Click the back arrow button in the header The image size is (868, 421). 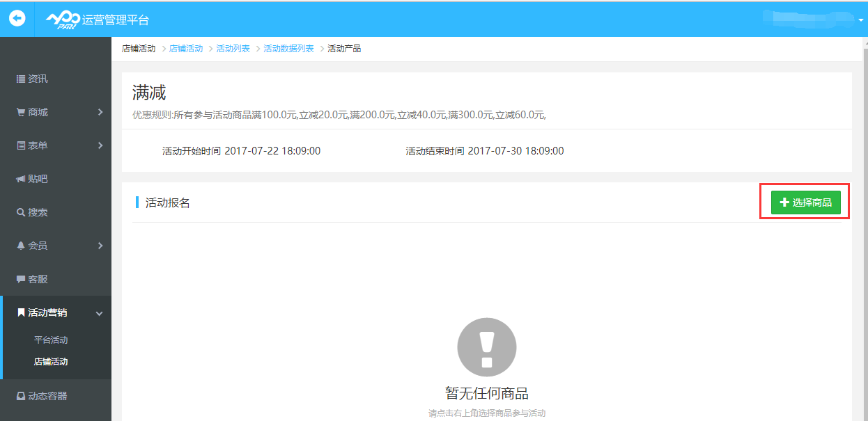[x=17, y=19]
